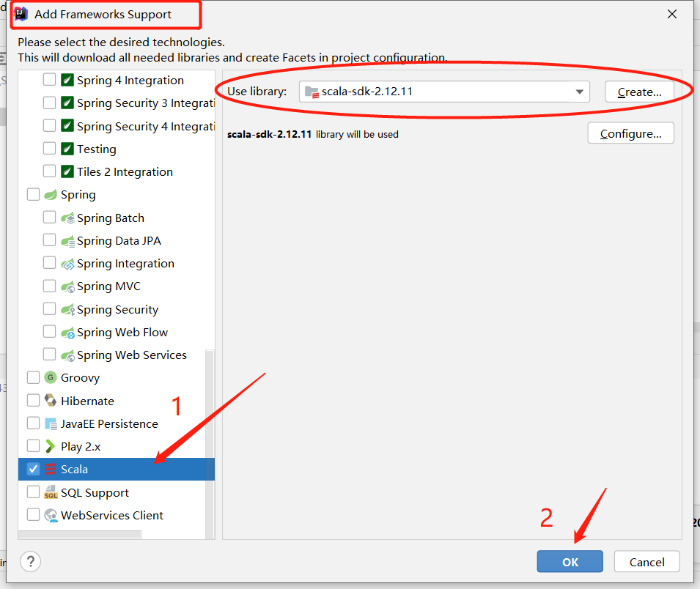Click the Spring Data JPA icon
This screenshot has height=589, width=700.
click(x=67, y=241)
